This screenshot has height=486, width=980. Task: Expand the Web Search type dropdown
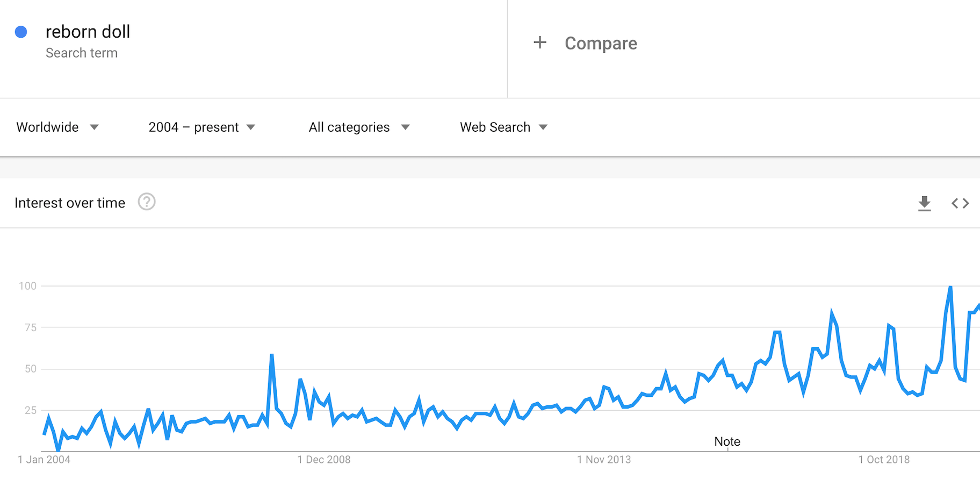coord(503,127)
